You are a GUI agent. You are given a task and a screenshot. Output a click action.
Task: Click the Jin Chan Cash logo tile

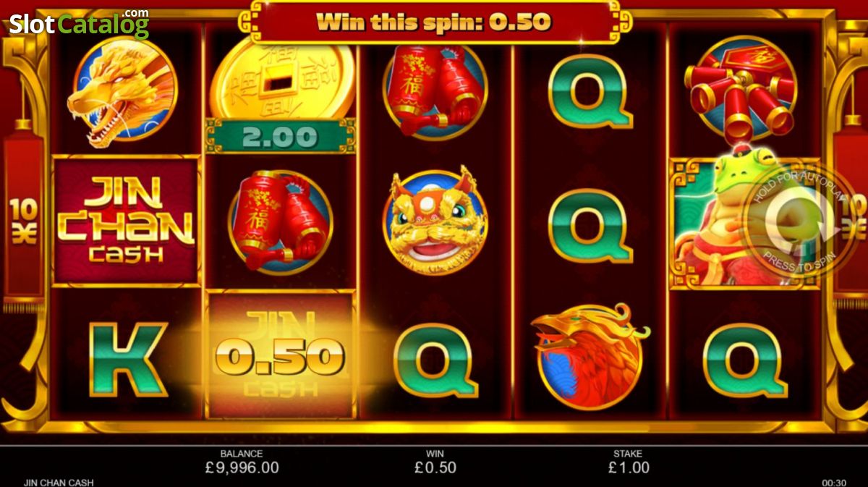click(126, 221)
